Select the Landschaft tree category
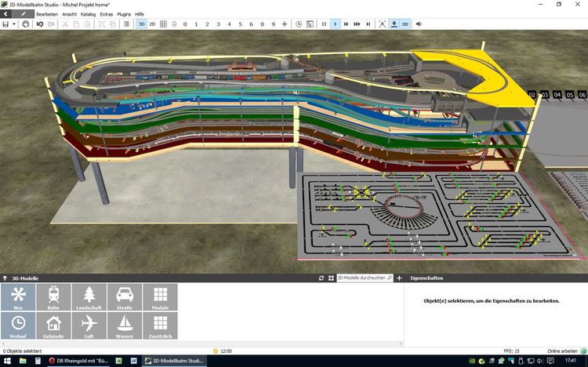 [89, 296]
